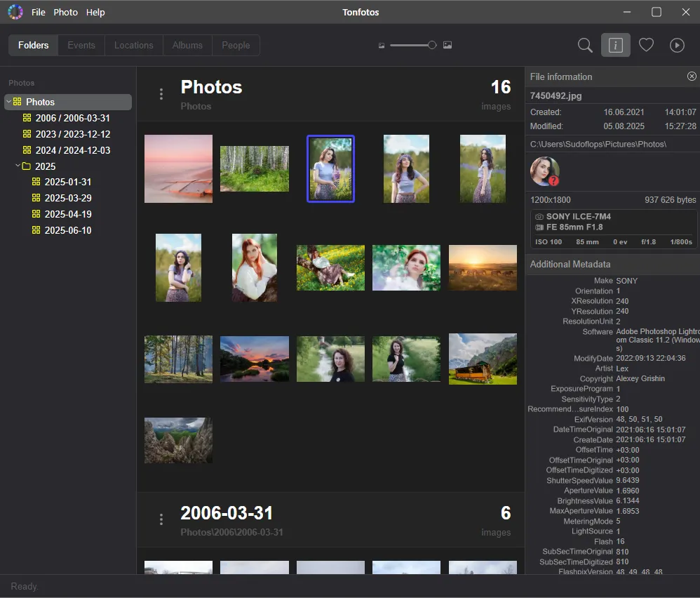Switch to the Folders tab
Image resolution: width=700 pixels, height=598 pixels.
(x=34, y=45)
